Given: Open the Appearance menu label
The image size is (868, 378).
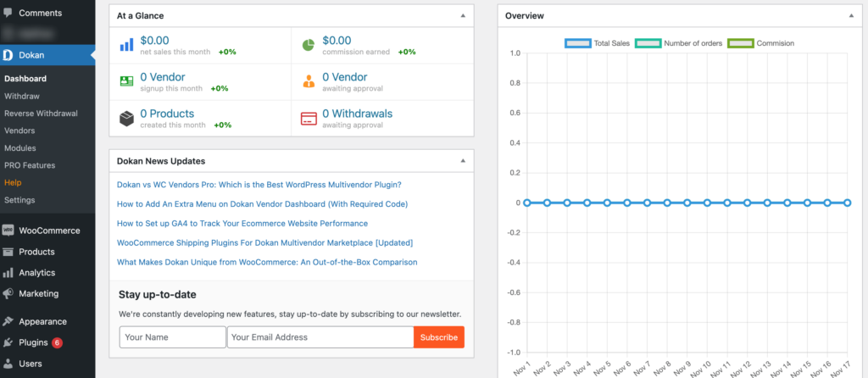Looking at the screenshot, I should point(42,321).
